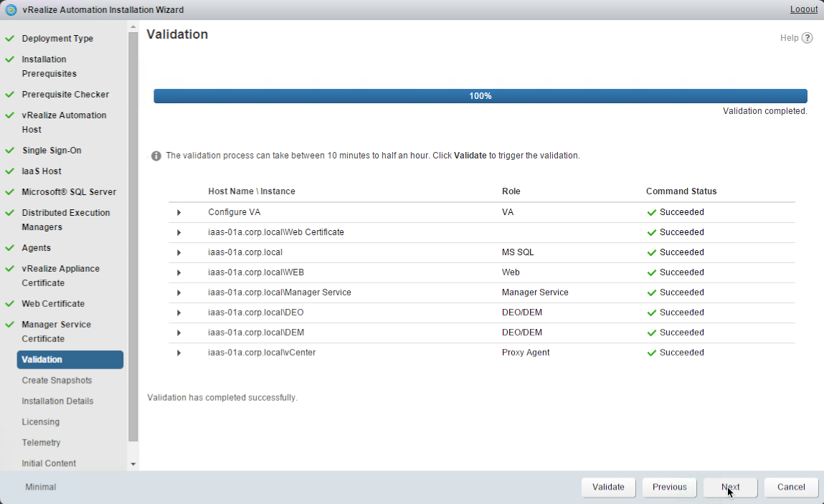The image size is (824, 504).
Task: Click green check in MS SQL row status
Action: pos(652,252)
